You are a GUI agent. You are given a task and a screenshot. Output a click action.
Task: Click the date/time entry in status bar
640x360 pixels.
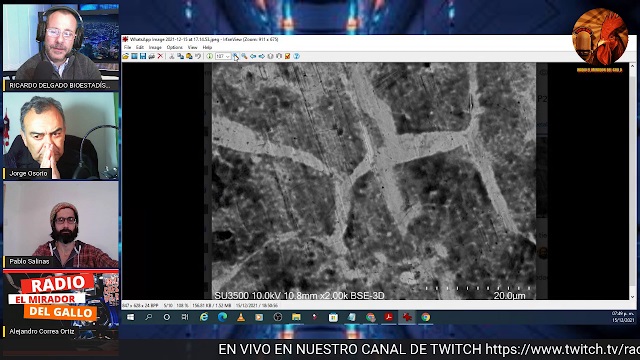point(257,305)
